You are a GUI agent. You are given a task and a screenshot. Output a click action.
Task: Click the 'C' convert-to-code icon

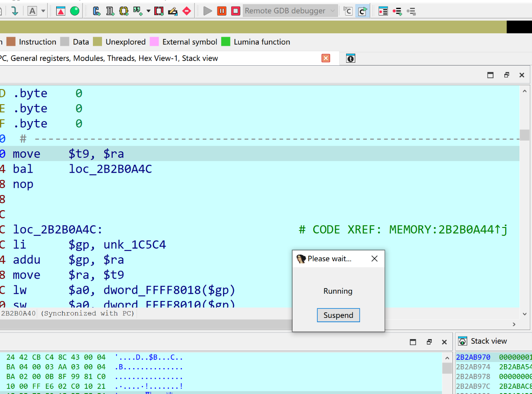point(97,11)
